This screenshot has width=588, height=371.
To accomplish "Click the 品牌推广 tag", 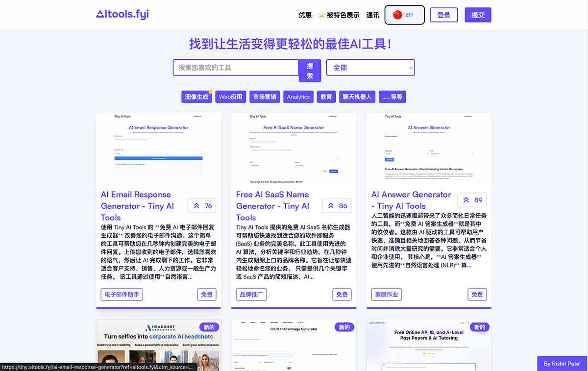I will (251, 295).
